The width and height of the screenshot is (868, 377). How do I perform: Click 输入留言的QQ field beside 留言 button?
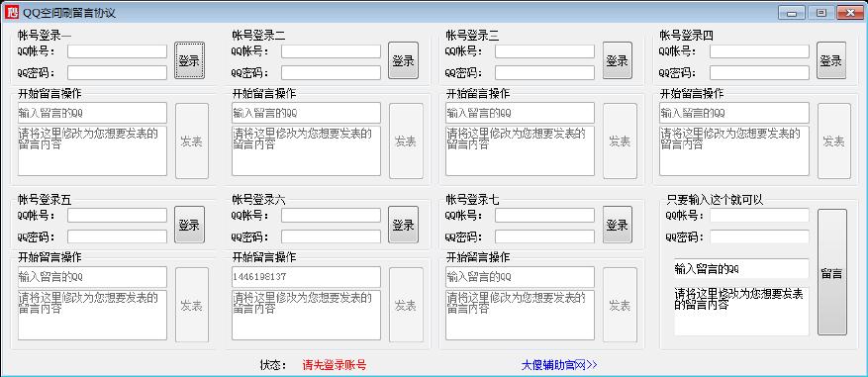point(741,269)
